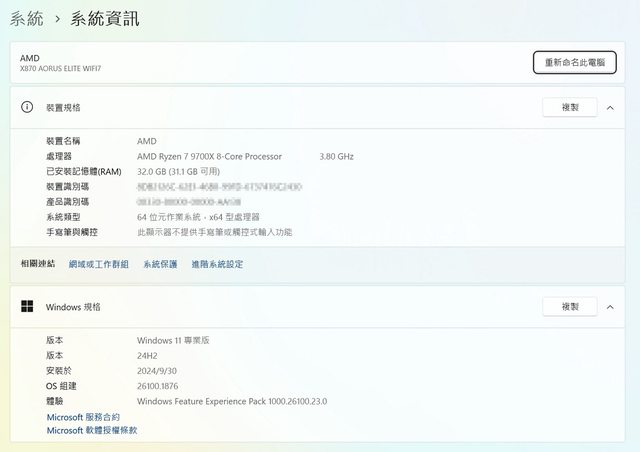
Task: Click the OS build number 26100.1876
Action: tap(157, 386)
